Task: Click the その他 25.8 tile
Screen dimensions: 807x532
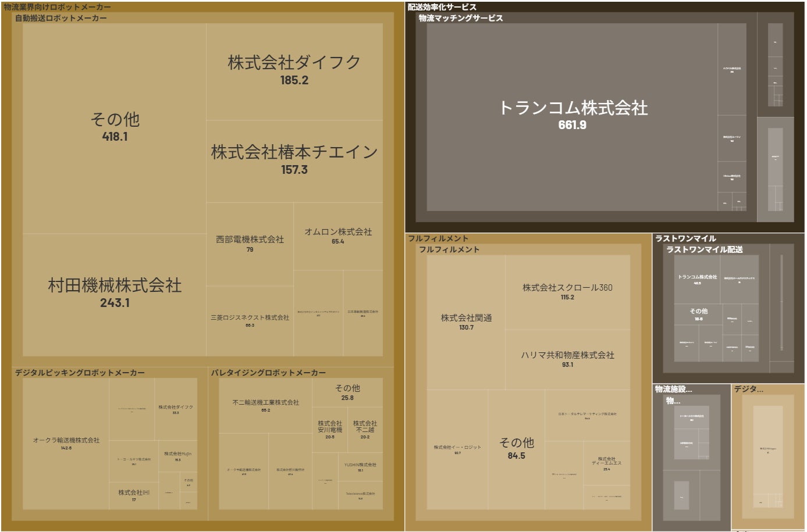Action: pyautogui.click(x=347, y=392)
